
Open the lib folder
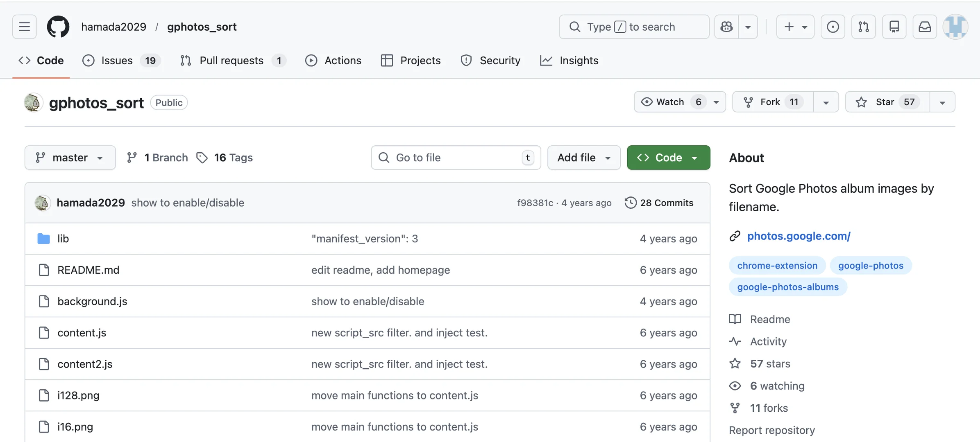click(63, 239)
